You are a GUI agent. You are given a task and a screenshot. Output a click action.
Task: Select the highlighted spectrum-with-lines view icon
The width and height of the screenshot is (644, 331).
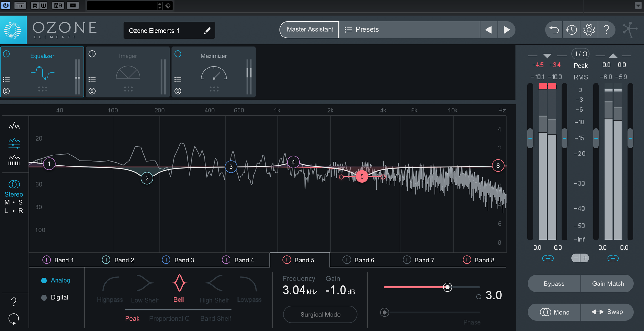click(14, 143)
